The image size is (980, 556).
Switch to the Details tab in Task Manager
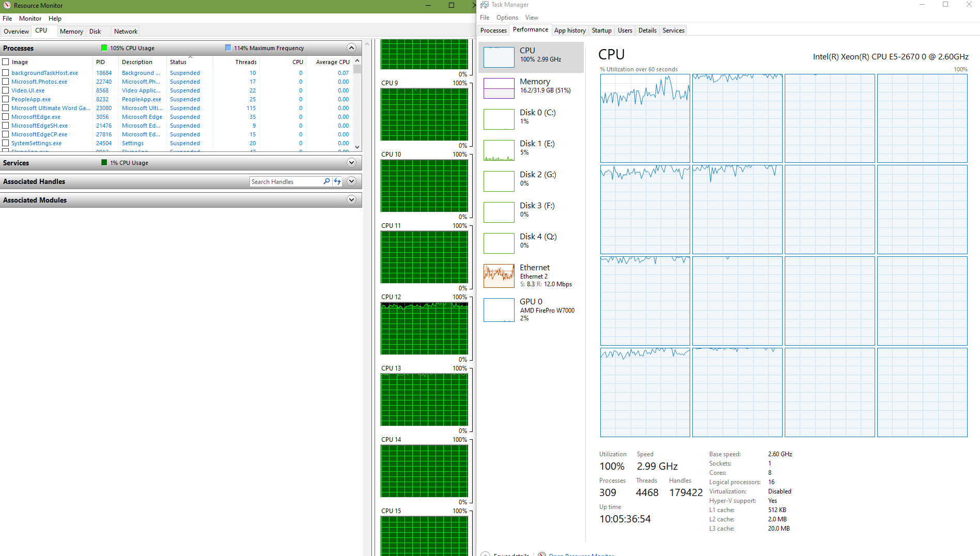[x=647, y=30]
